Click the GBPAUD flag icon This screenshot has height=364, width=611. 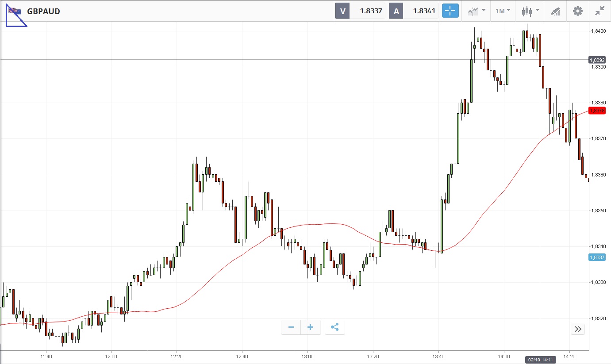[15, 11]
